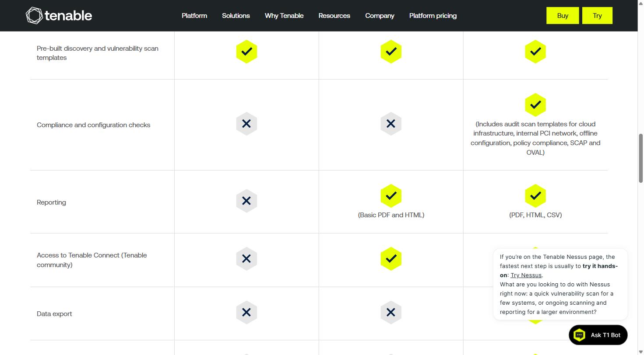
Task: Select 'Pre-built discovery and vulnerability scan templates' text
Action: click(98, 53)
